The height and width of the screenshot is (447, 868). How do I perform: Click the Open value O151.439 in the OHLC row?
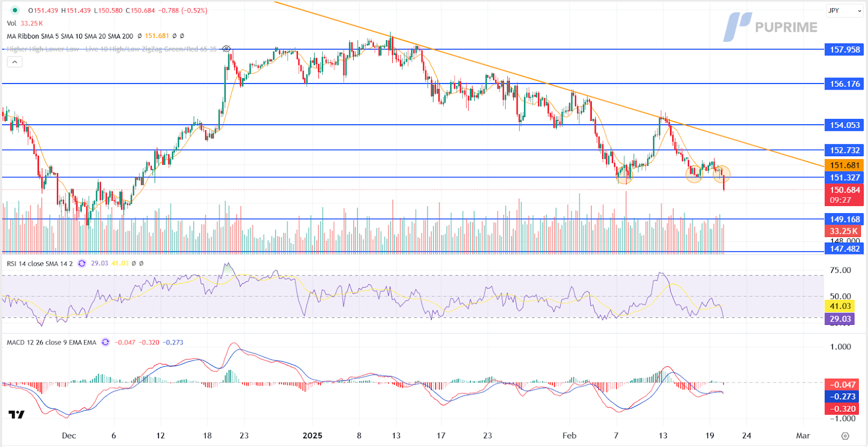tap(43, 10)
